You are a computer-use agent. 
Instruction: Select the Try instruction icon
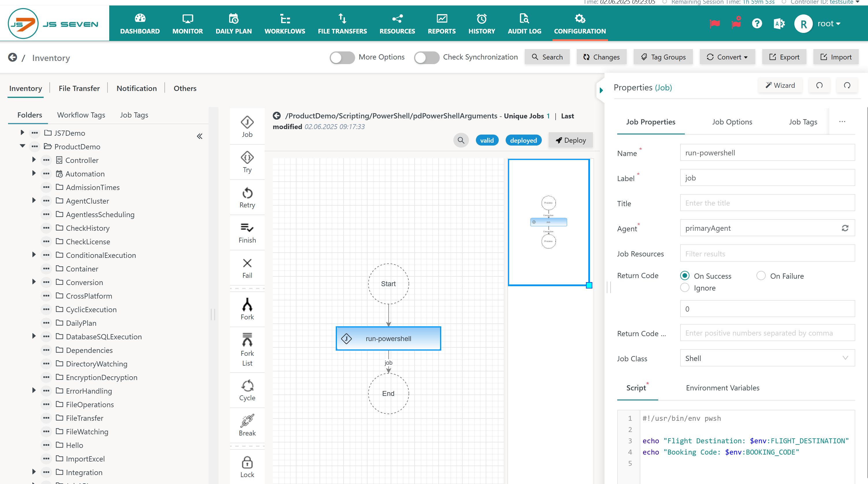[x=247, y=158]
